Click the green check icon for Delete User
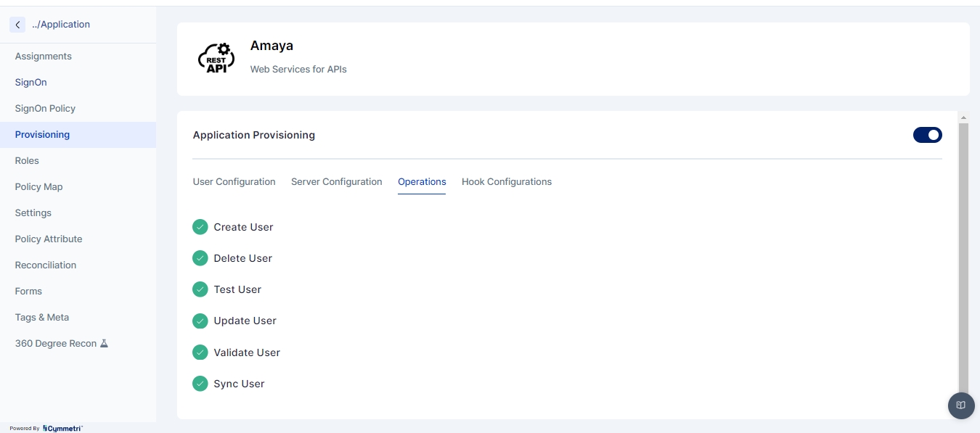980x433 pixels. (200, 258)
